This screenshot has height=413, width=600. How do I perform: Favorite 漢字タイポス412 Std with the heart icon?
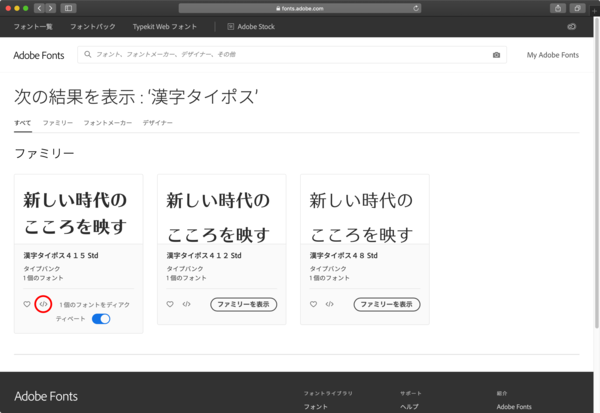tap(170, 304)
